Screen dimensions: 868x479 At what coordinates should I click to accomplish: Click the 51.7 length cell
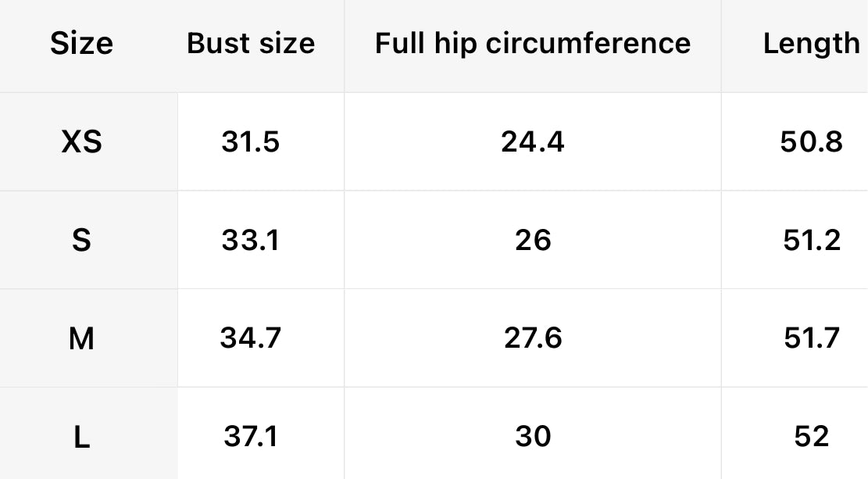pyautogui.click(x=811, y=338)
